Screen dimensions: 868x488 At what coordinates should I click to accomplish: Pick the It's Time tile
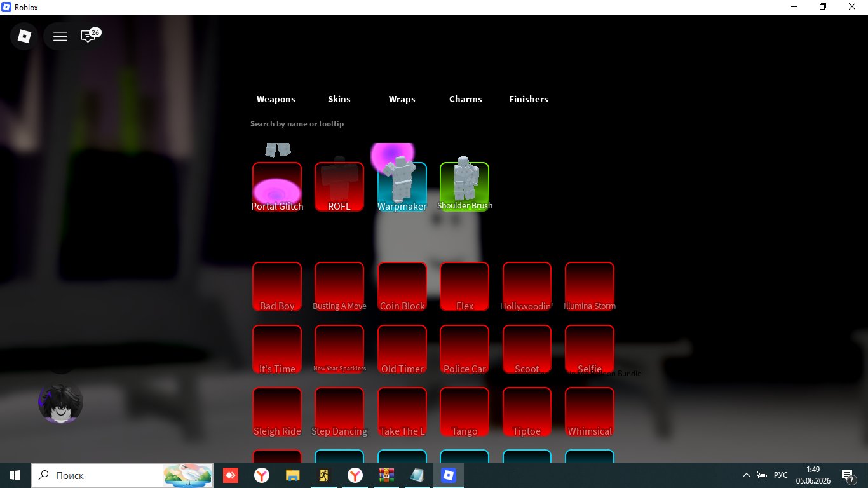tap(277, 349)
